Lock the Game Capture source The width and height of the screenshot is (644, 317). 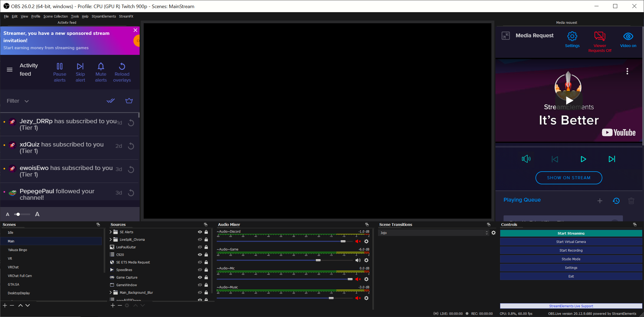(x=206, y=277)
